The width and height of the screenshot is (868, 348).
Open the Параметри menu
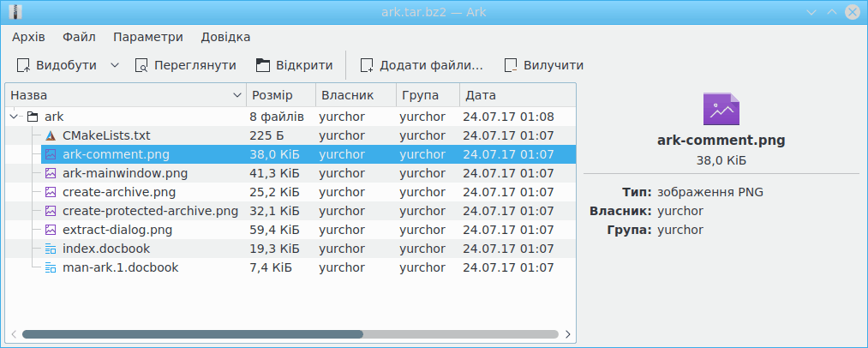(x=148, y=37)
